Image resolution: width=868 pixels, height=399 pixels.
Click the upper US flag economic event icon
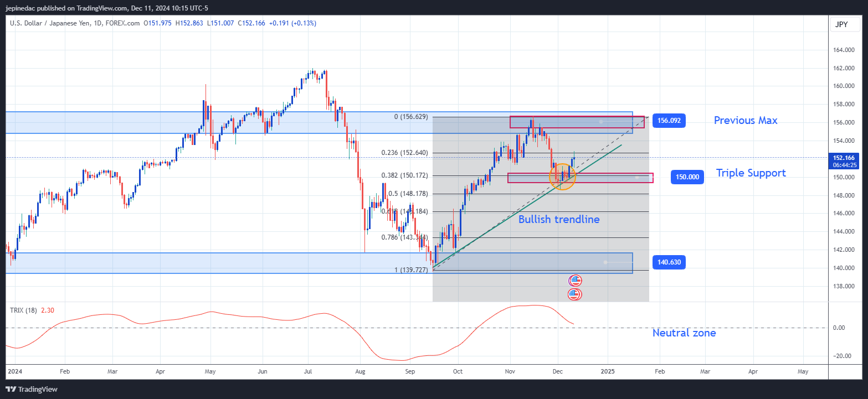coord(575,281)
